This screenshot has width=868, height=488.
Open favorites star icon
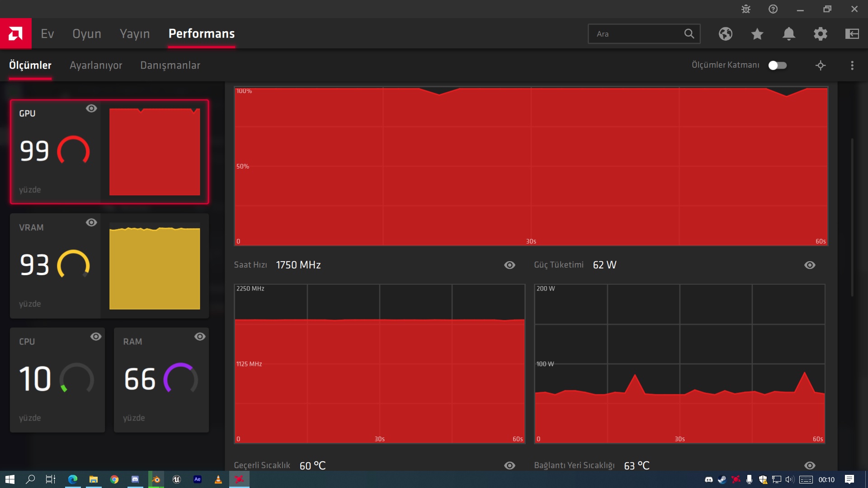pos(757,34)
